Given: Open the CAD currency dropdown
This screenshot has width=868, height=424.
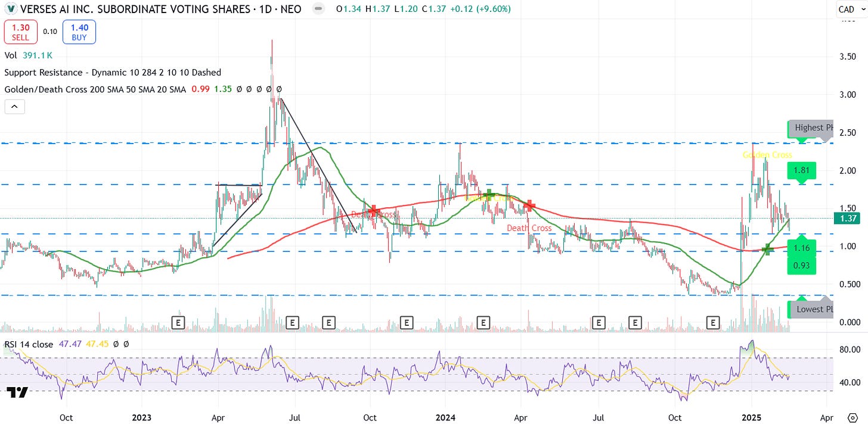Looking at the screenshot, I should [x=850, y=9].
